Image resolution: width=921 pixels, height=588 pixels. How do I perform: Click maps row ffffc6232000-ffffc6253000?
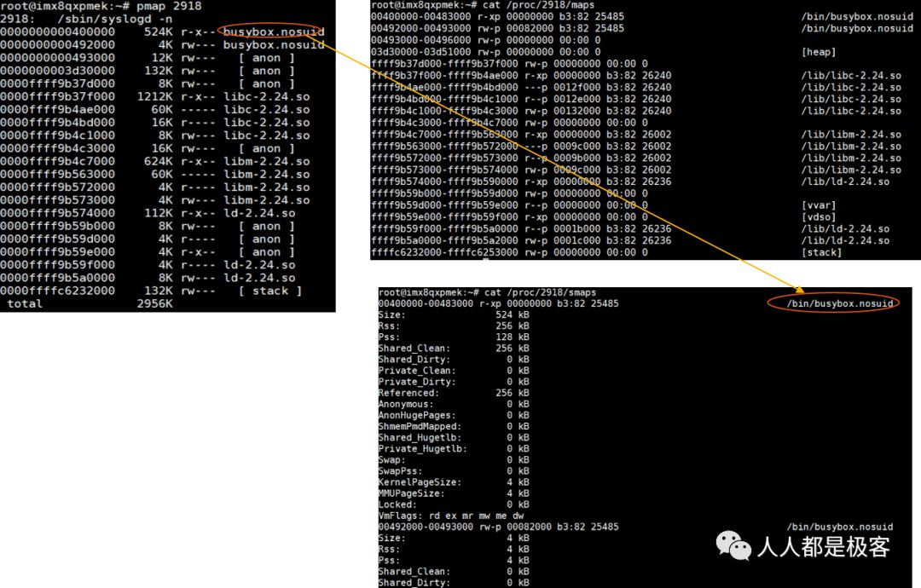click(606, 252)
